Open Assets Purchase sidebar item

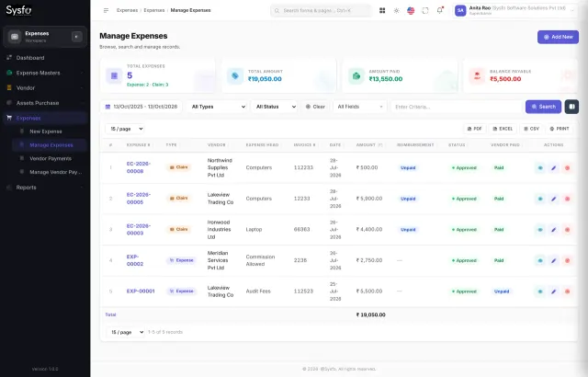(x=45, y=103)
